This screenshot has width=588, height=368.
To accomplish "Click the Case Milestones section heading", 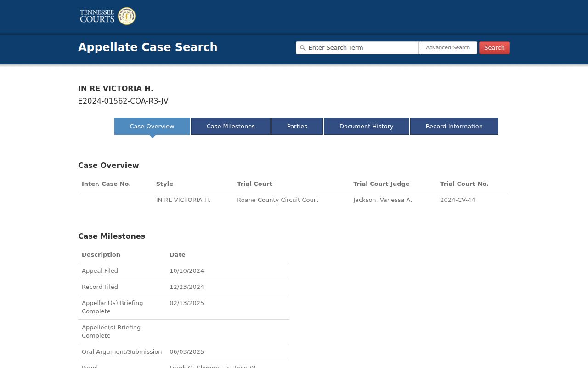I will coord(112,236).
